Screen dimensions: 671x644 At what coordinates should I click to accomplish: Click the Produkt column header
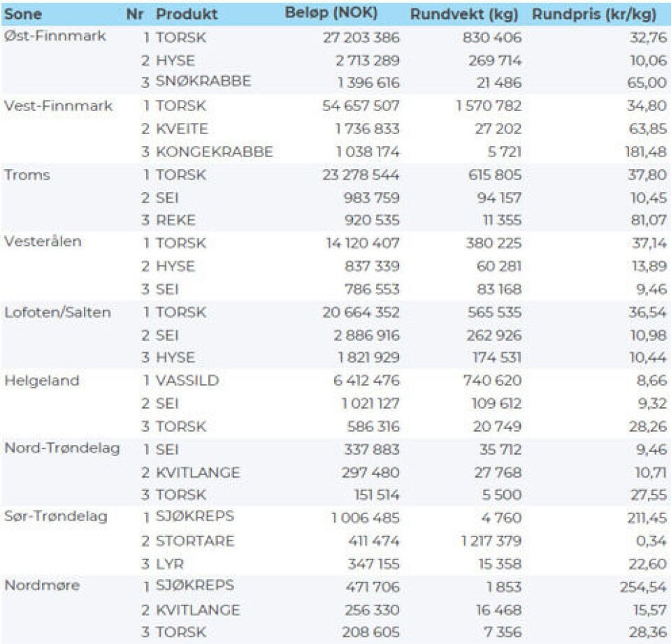[x=187, y=14]
